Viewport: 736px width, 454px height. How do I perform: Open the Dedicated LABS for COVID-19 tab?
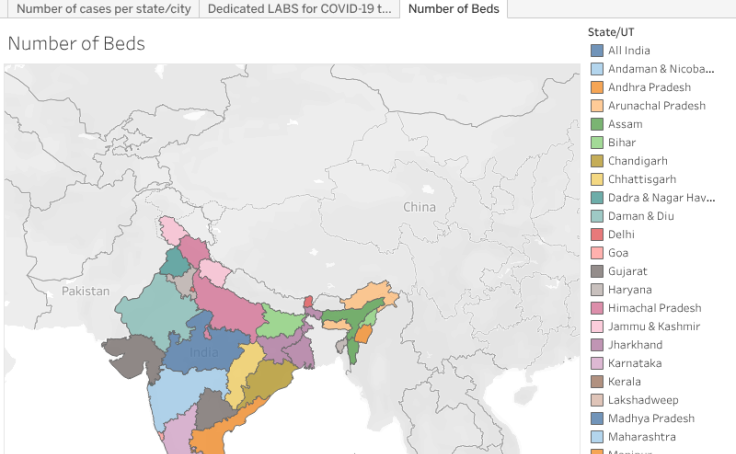(298, 9)
